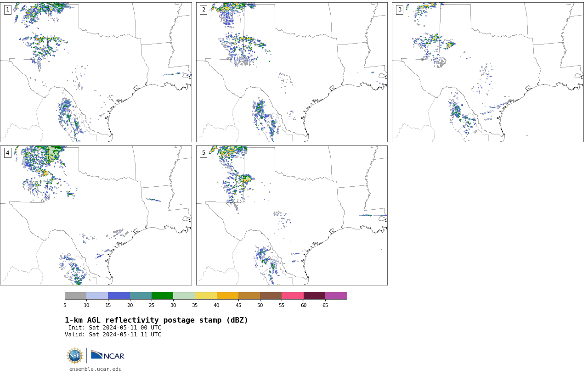This screenshot has width=588, height=374.
Task: Click the gray 5-10 dBZ color swatch
Action: click(75, 296)
